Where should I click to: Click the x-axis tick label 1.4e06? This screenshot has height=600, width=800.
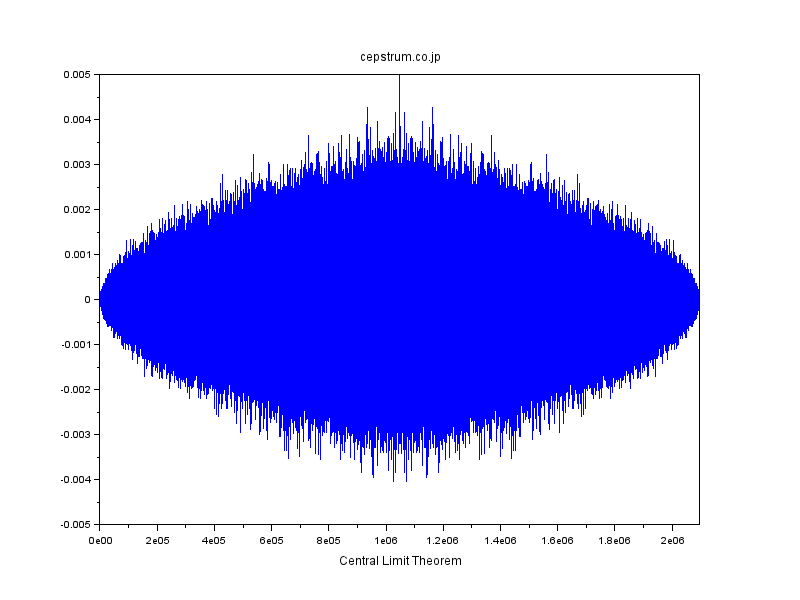[x=500, y=540]
